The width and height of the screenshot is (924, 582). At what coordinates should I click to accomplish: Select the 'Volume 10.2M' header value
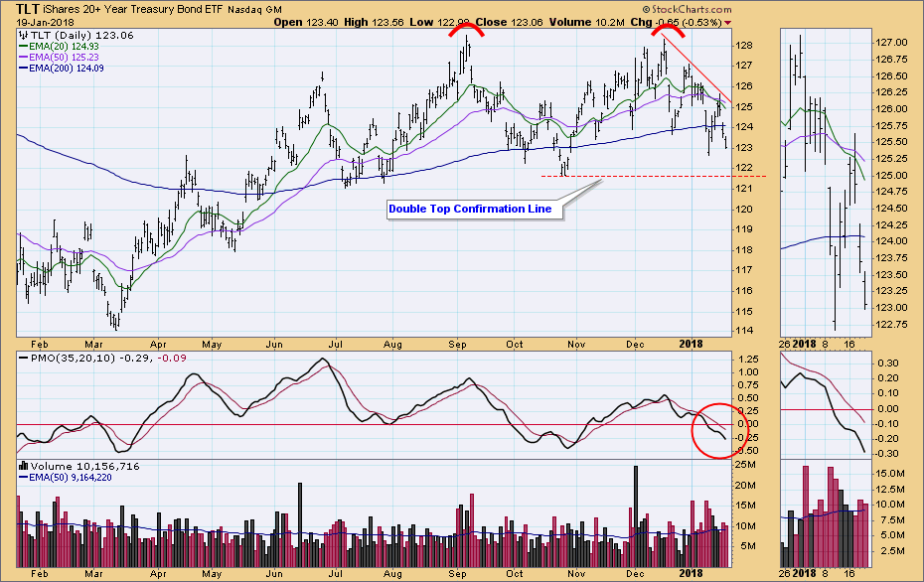[x=586, y=23]
